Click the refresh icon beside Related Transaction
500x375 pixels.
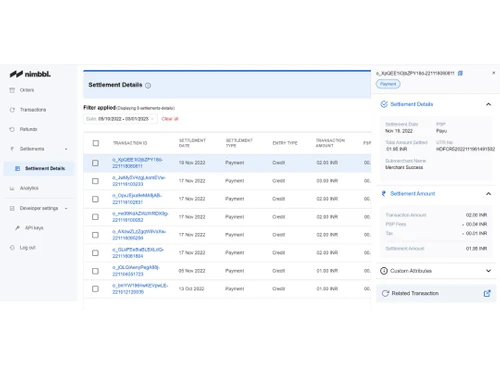point(385,293)
